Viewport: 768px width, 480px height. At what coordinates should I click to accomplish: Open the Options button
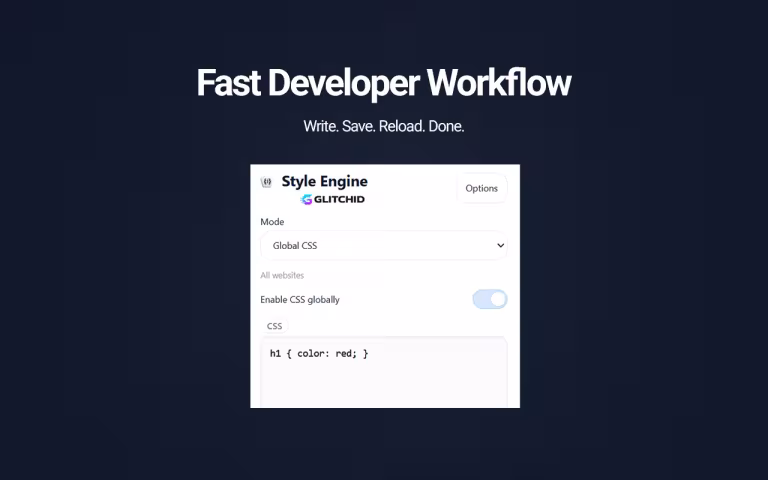[x=481, y=188]
